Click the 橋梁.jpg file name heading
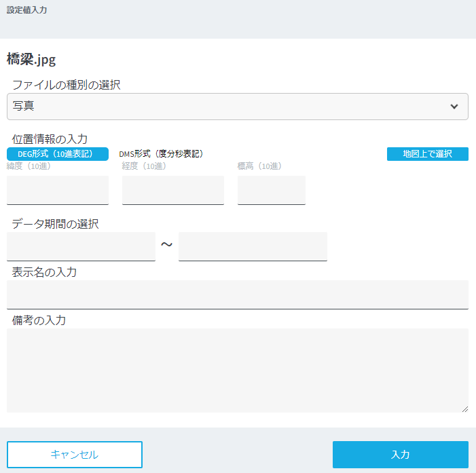476x473 pixels. pyautogui.click(x=31, y=59)
